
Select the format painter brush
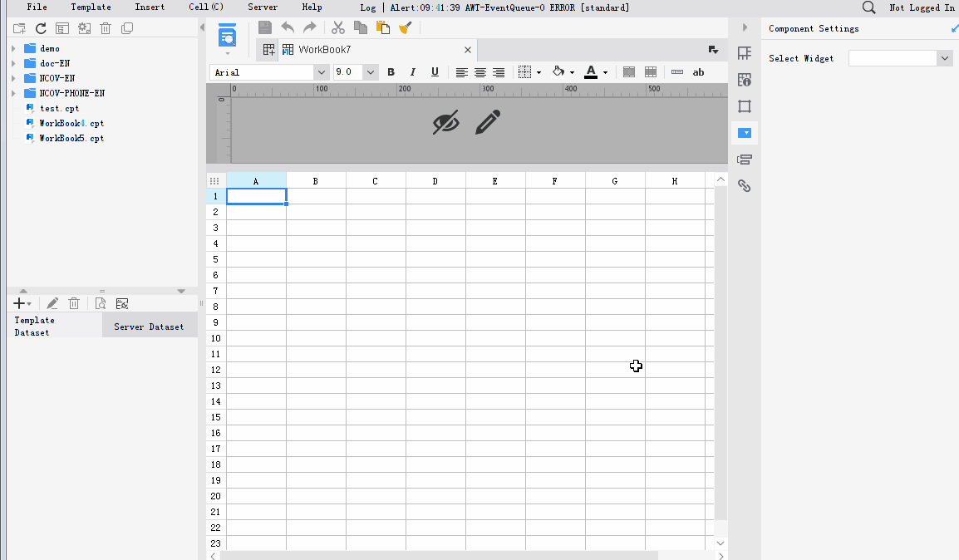(405, 27)
